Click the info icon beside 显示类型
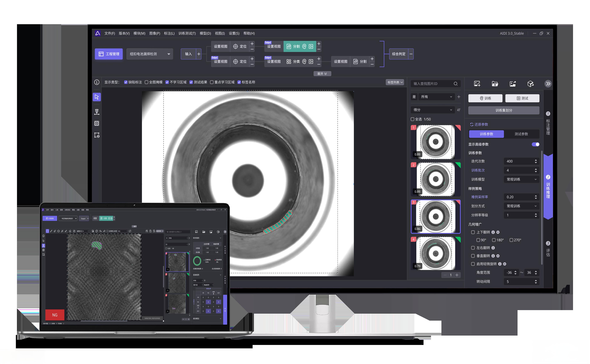Screen dimensions: 590x364 coord(97,82)
